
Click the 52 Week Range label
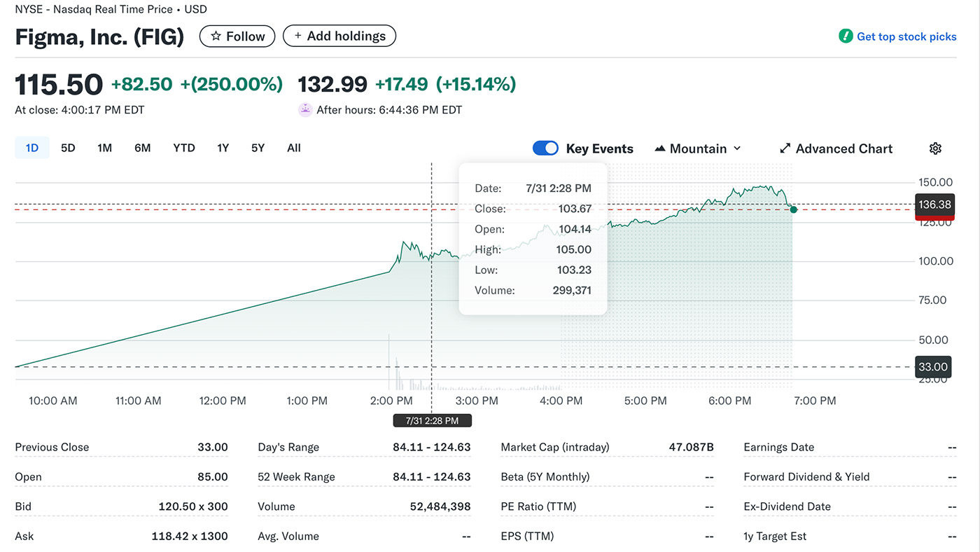pyautogui.click(x=296, y=477)
